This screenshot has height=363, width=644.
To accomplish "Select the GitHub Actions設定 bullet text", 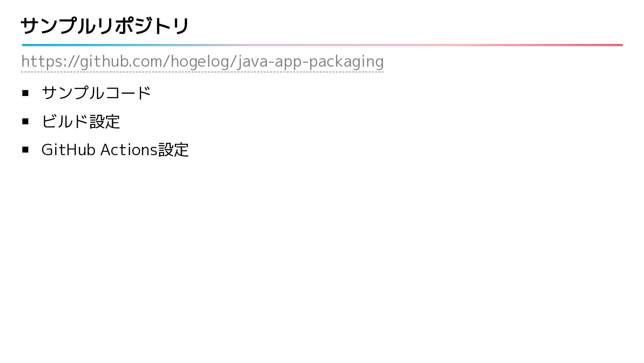I will click(115, 150).
